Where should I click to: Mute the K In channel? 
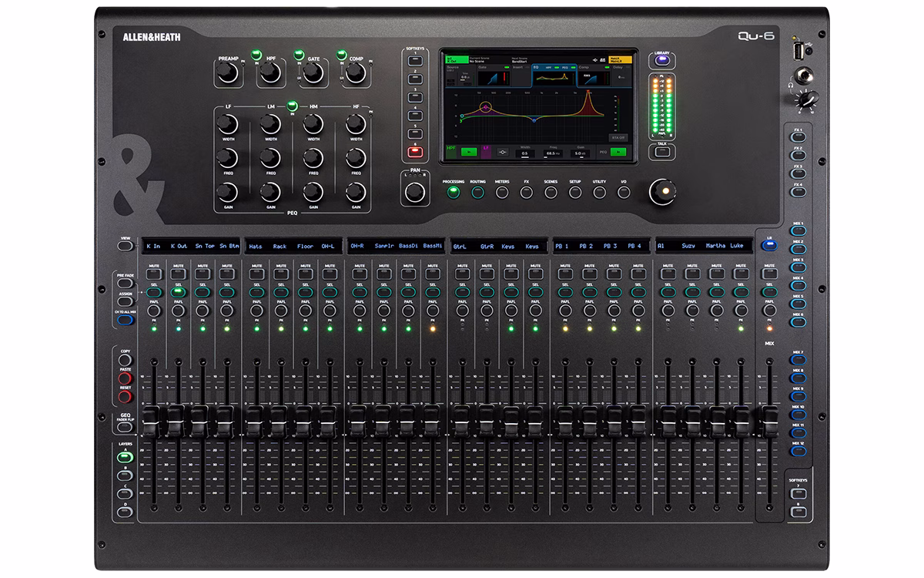click(154, 274)
